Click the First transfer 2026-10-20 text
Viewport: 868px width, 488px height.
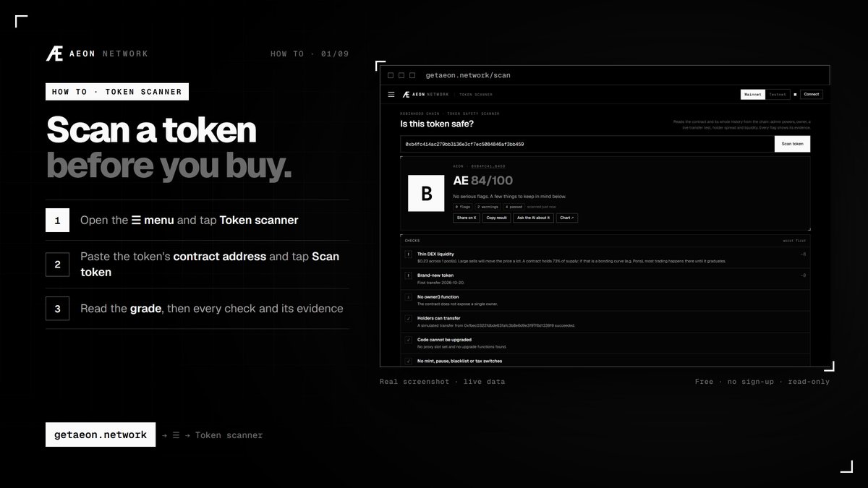pyautogui.click(x=441, y=283)
